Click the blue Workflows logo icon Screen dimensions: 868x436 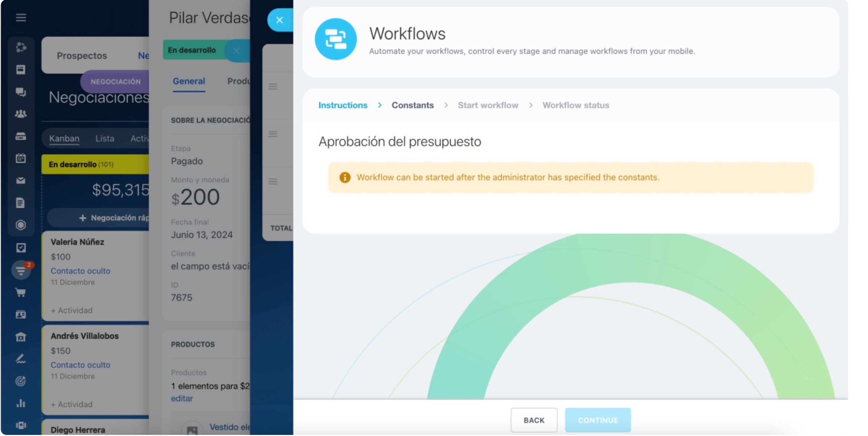pos(335,39)
